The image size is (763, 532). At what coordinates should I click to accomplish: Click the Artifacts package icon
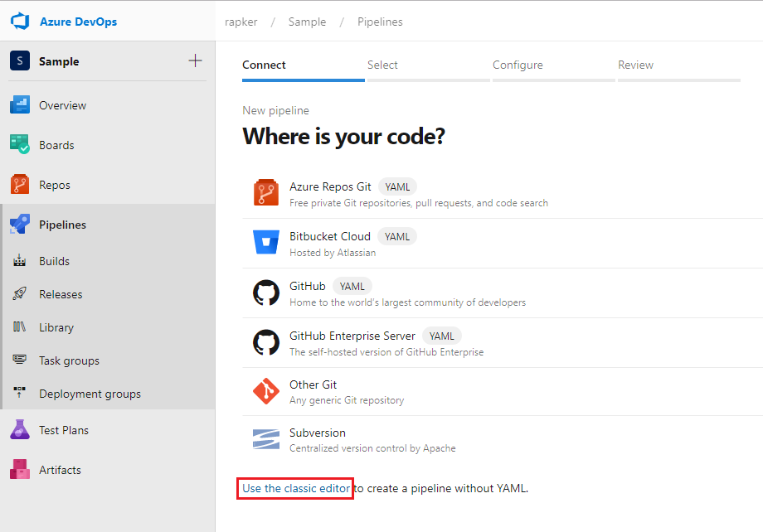click(x=20, y=469)
